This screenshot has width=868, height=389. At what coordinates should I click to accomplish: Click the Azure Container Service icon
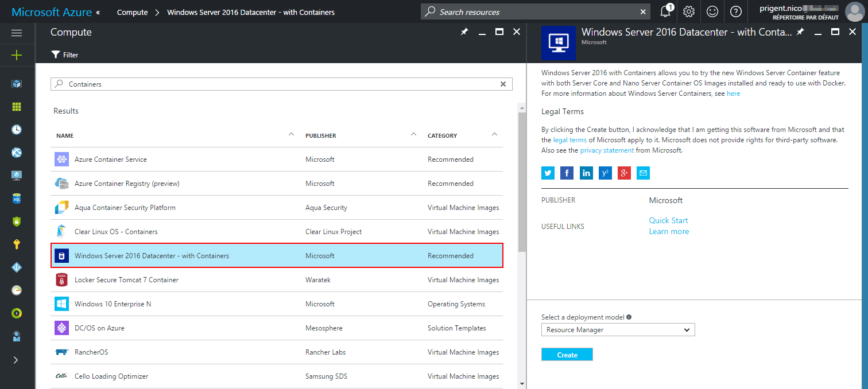click(61, 159)
